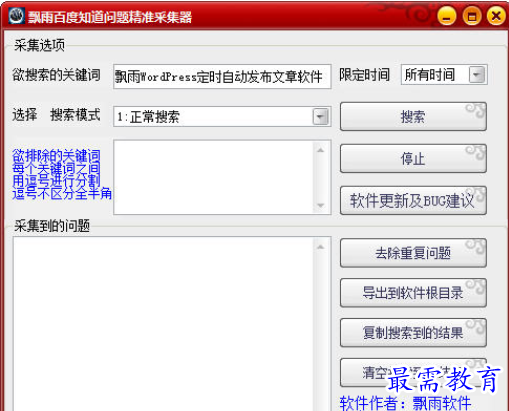
Task: Click the excluded keywords scrollbar down arrow
Action: coord(321,205)
